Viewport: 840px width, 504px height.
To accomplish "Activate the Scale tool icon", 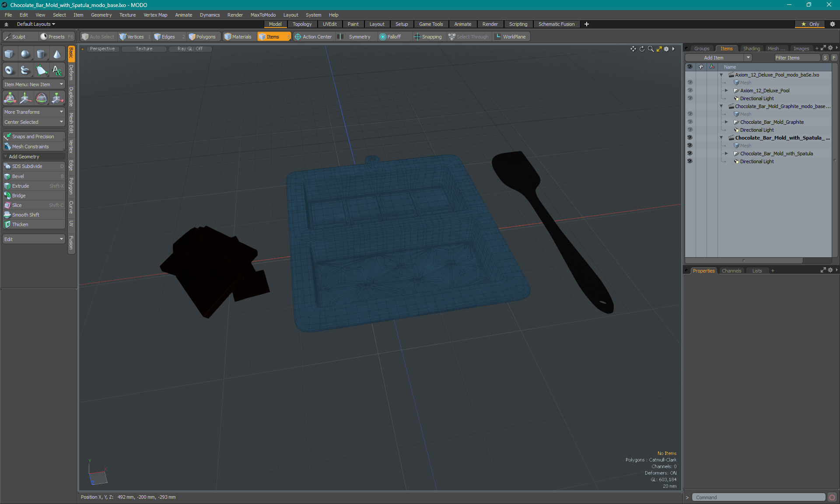I will pyautogui.click(x=57, y=98).
